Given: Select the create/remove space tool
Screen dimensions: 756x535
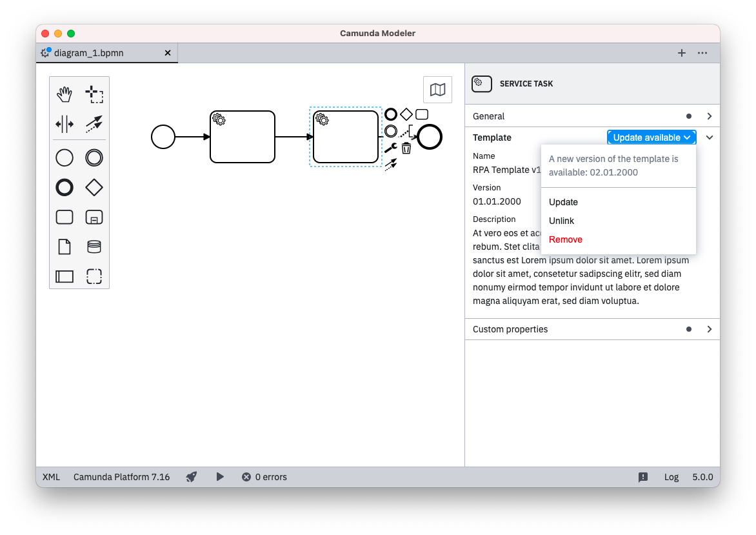Looking at the screenshot, I should (x=65, y=124).
